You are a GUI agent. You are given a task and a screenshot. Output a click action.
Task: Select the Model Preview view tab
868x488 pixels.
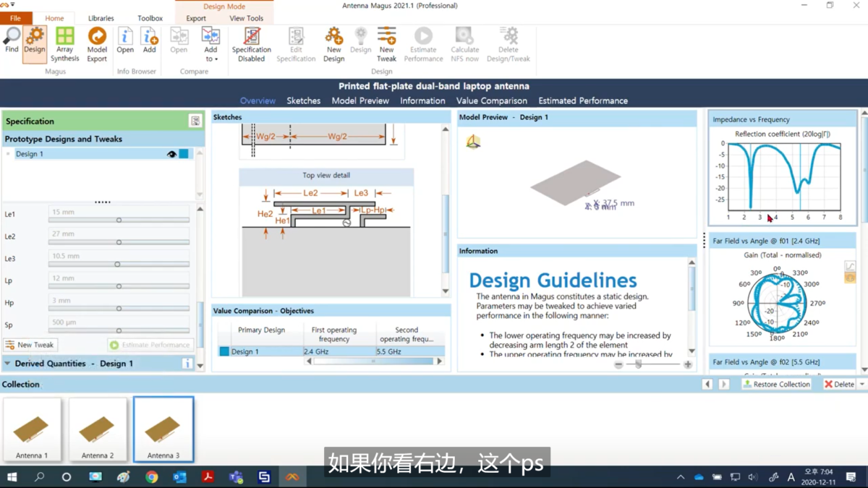point(360,100)
